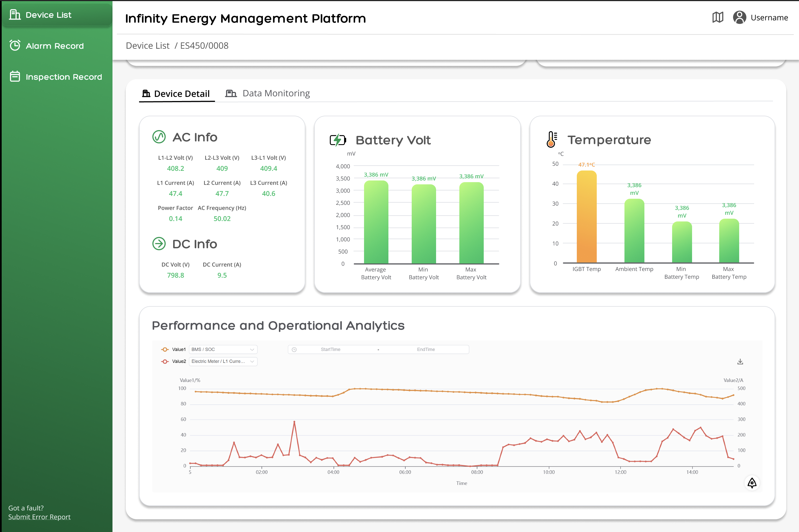Click the Ambient Temp bar

tap(634, 231)
